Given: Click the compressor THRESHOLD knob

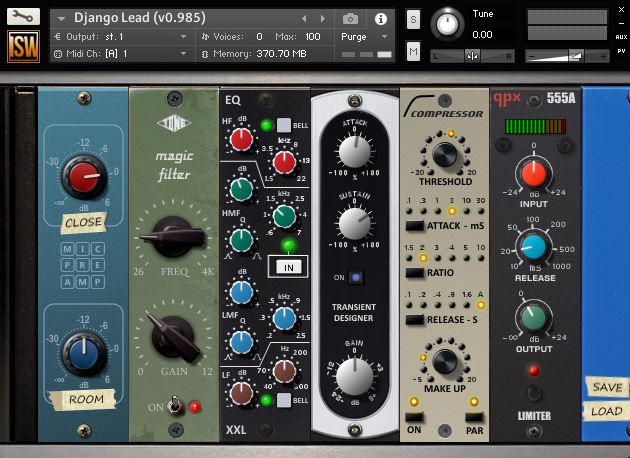Looking at the screenshot, I should [445, 155].
